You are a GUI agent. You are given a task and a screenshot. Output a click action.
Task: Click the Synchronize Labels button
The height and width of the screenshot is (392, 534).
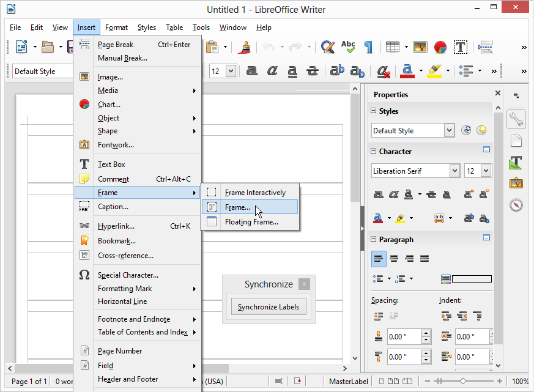(x=269, y=307)
